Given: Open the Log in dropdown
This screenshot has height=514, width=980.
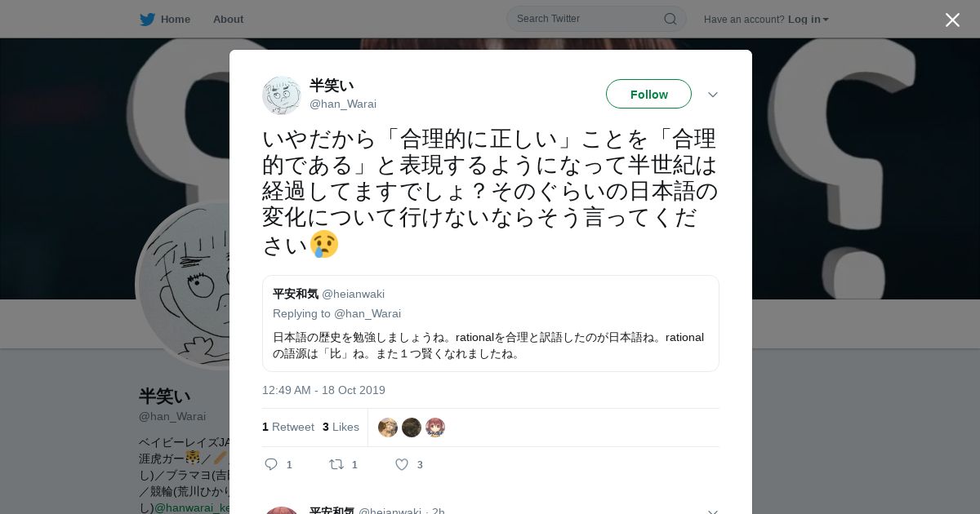Looking at the screenshot, I should 808,19.
